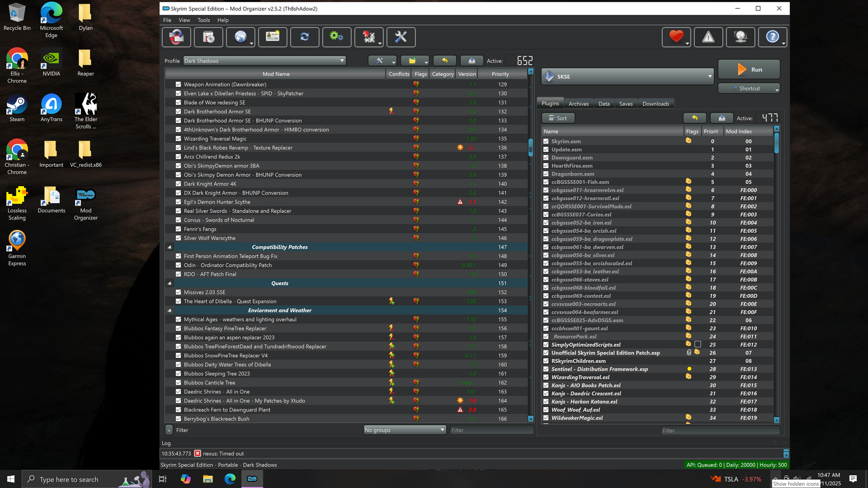Click the Update globe icon in the toolbar
The image size is (868, 488).
(741, 37)
